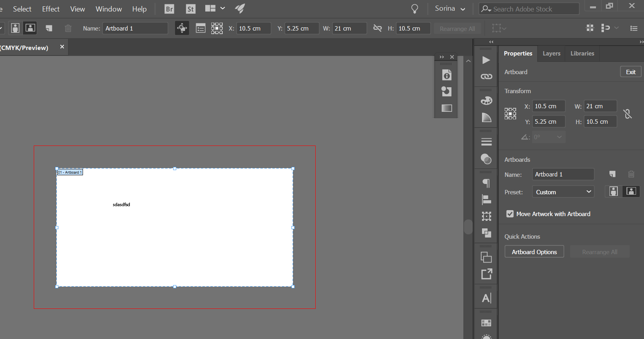This screenshot has width=644, height=339.
Task: Click Document Info icon in floating panel
Action: [447, 75]
